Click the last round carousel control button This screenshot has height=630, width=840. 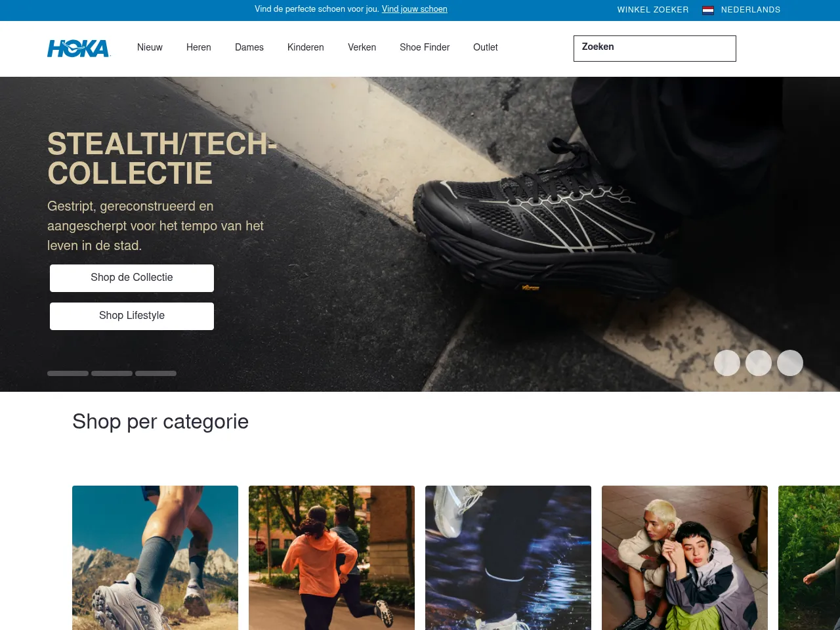click(x=790, y=363)
